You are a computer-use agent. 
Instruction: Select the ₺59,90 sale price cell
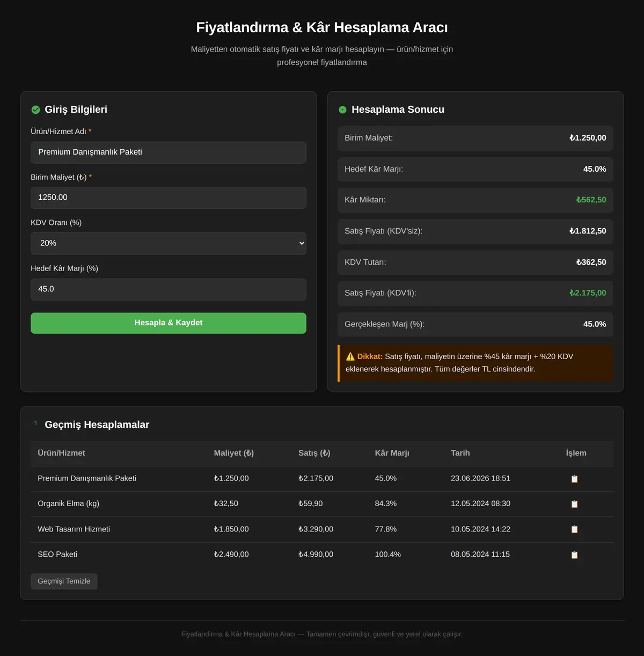(311, 504)
